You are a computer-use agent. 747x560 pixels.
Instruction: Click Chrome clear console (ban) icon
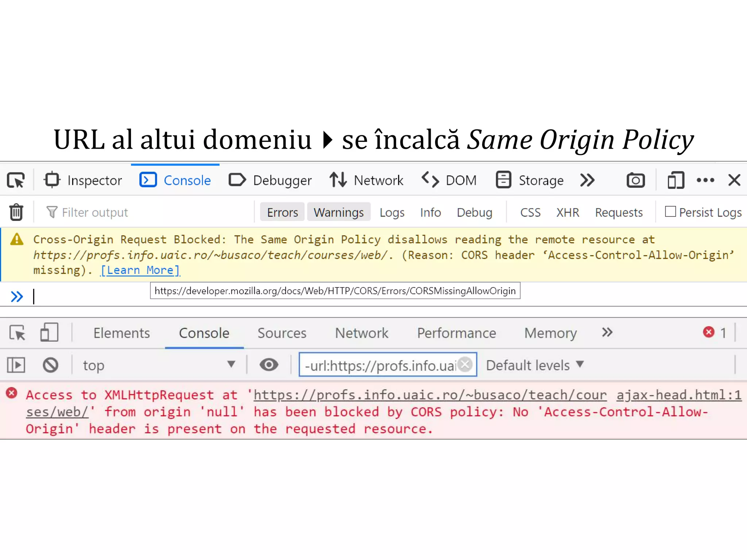pos(50,365)
